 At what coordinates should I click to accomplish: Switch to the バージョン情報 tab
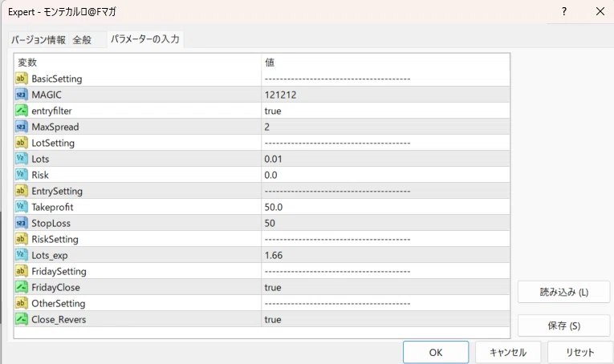coord(39,40)
